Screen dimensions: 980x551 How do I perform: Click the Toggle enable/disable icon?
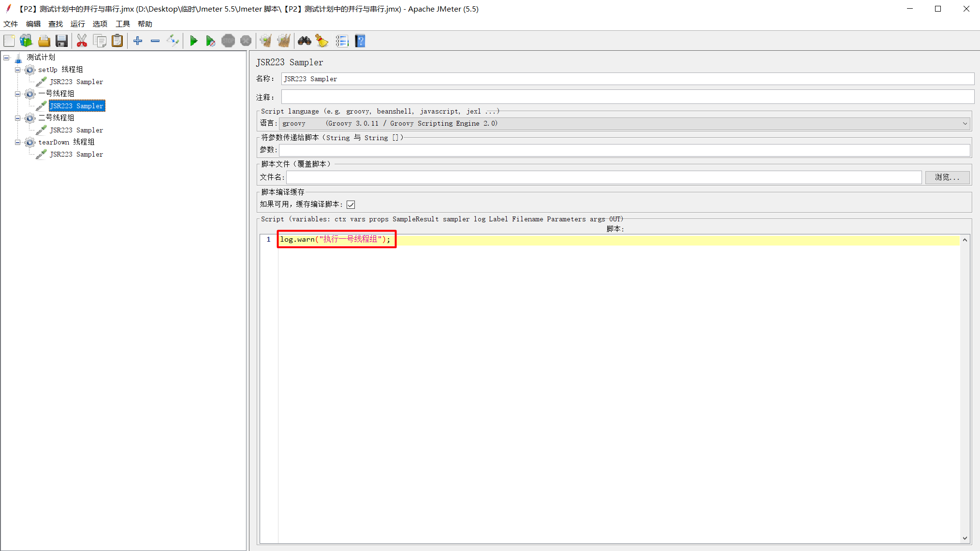[x=173, y=41]
